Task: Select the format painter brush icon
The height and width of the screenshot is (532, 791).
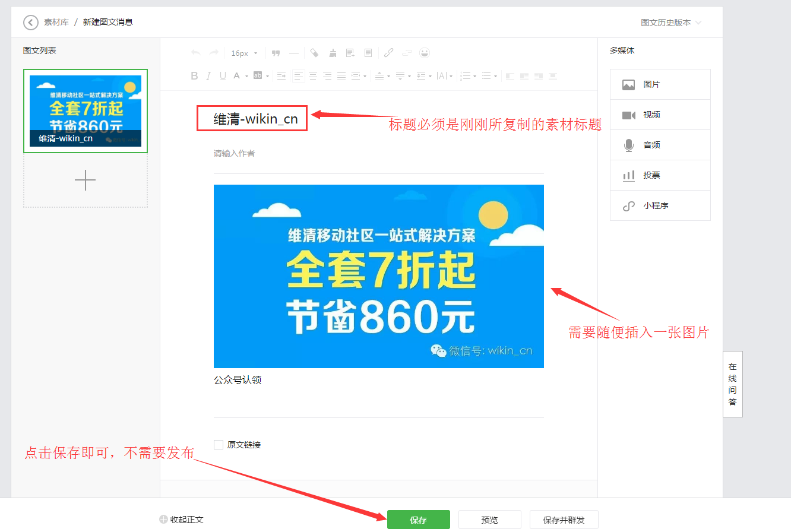Action: point(333,53)
